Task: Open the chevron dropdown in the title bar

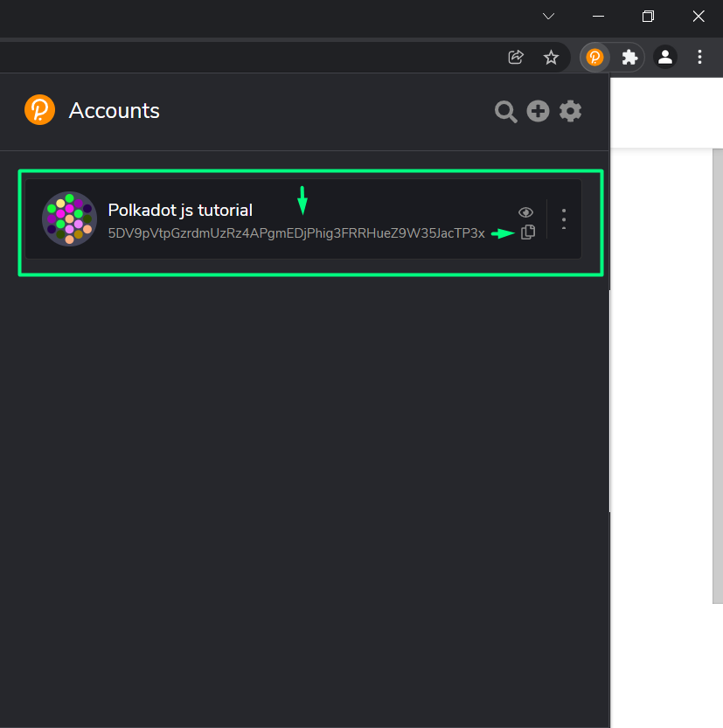Action: pos(548,16)
